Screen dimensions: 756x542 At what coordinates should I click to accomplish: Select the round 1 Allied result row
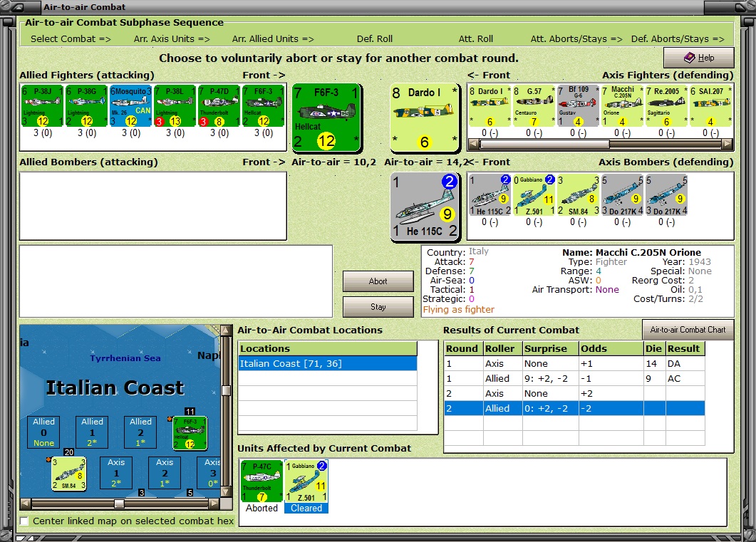574,379
